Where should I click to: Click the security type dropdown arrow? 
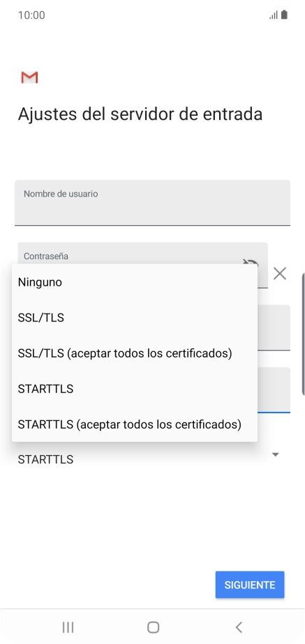pos(276,454)
